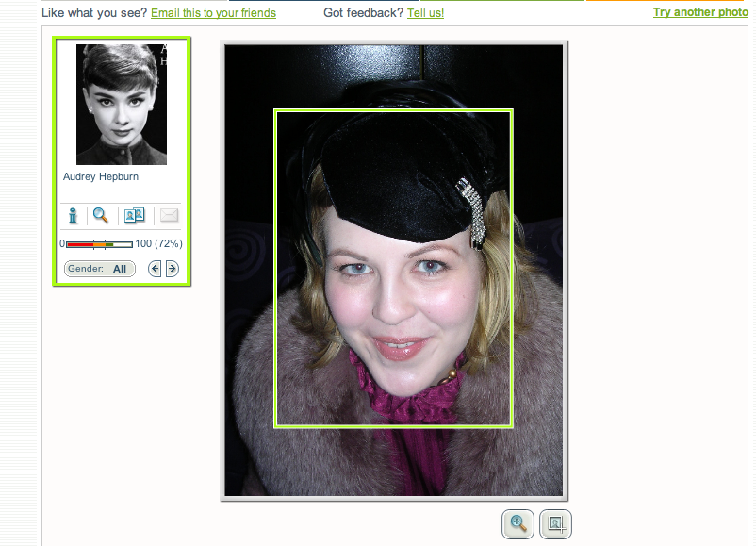Image resolution: width=756 pixels, height=546 pixels.
Task: Click the "Audrey Hepburn" name label
Action: 101,176
